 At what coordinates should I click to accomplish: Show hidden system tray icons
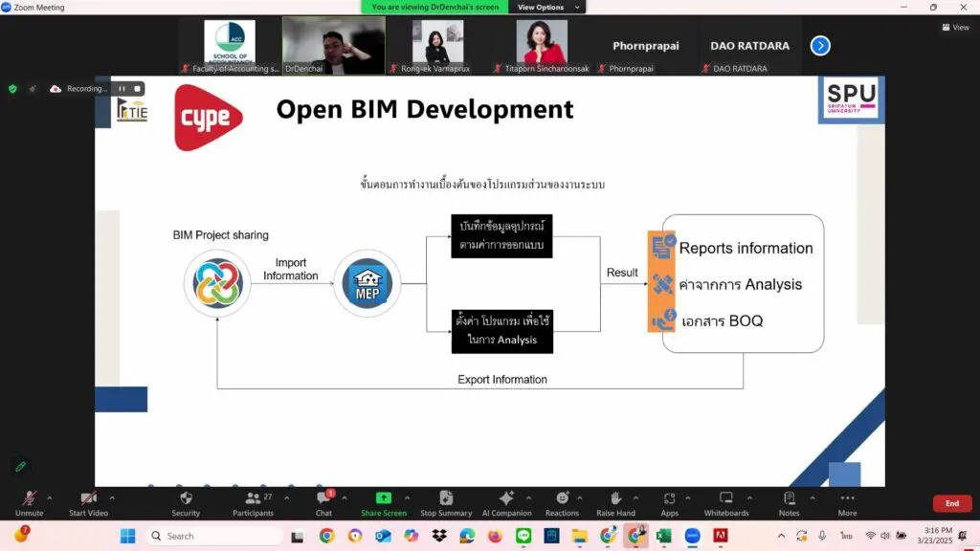781,536
